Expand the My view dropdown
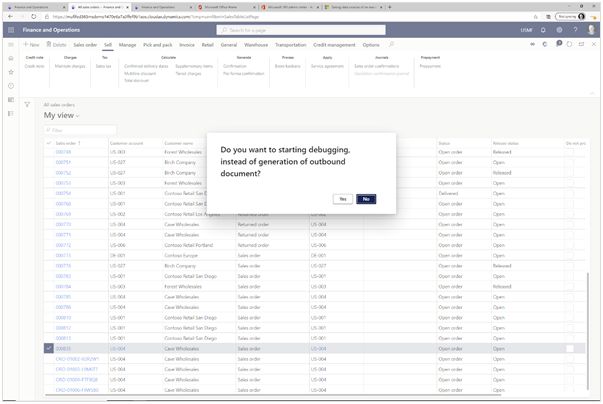Viewport: 603px width, 404px height. [x=62, y=116]
